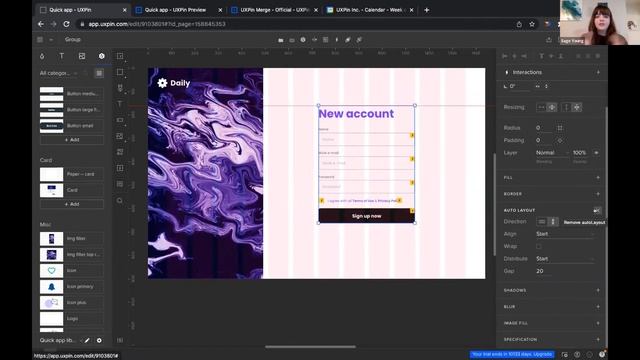Switch to UXPin Merge - Official tab
The height and width of the screenshot is (360, 640).
click(x=274, y=10)
